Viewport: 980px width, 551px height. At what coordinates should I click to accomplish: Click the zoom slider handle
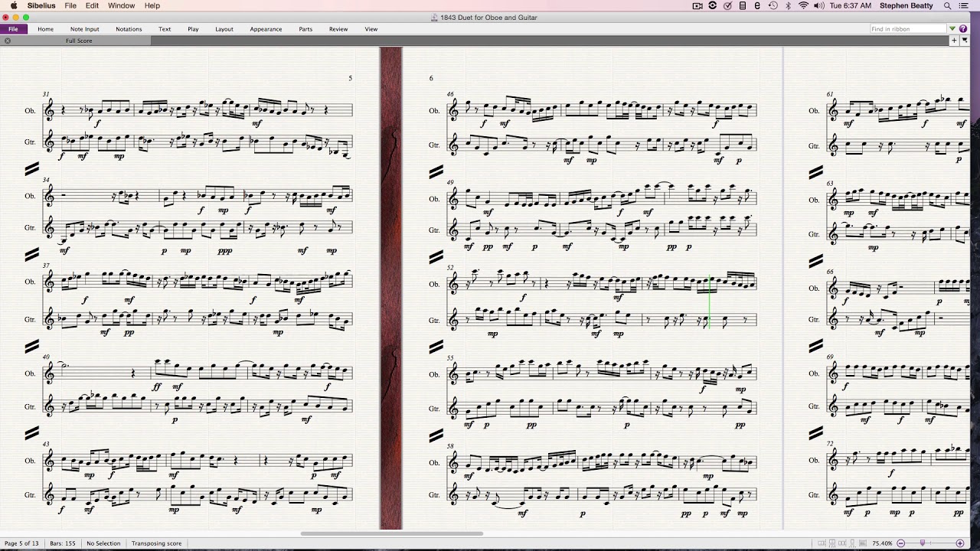coord(923,543)
